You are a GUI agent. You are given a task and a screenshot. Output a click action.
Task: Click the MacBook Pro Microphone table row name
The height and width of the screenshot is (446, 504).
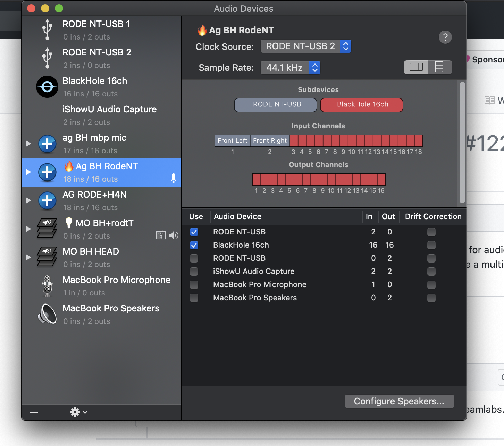click(x=260, y=285)
